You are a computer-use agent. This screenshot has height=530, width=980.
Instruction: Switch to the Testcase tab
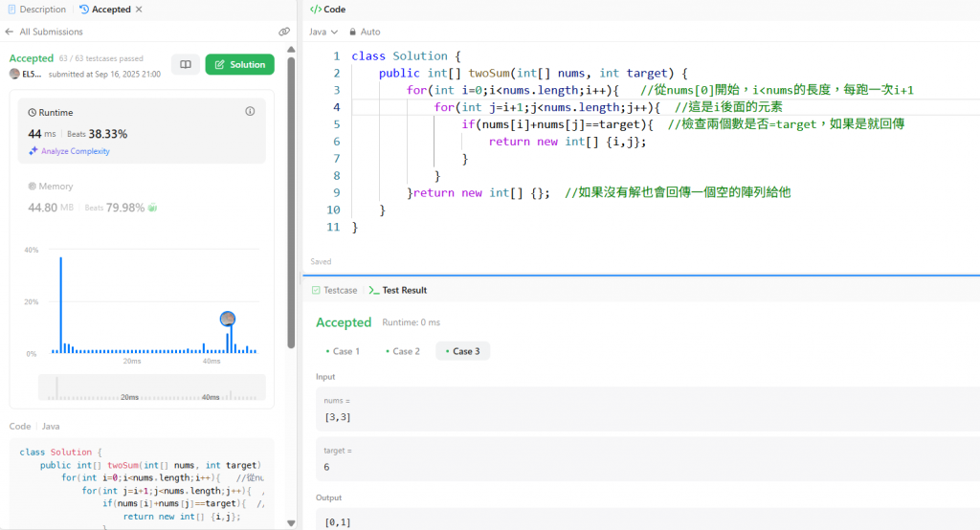(334, 290)
